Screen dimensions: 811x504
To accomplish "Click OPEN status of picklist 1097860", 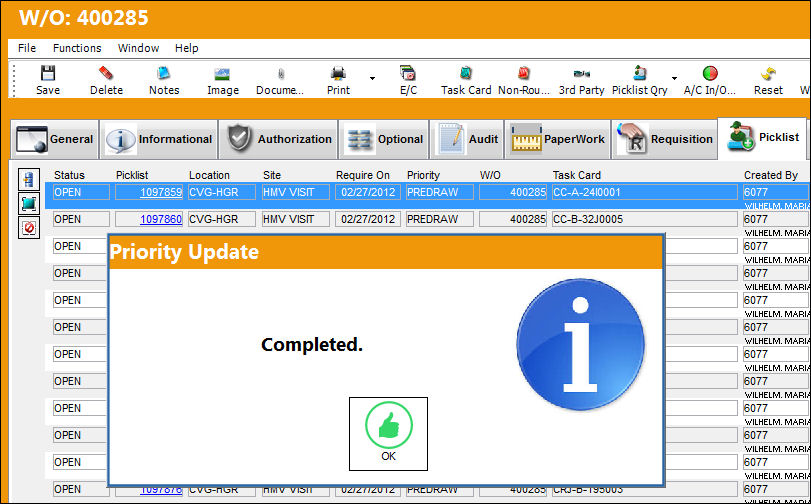I will [x=81, y=219].
